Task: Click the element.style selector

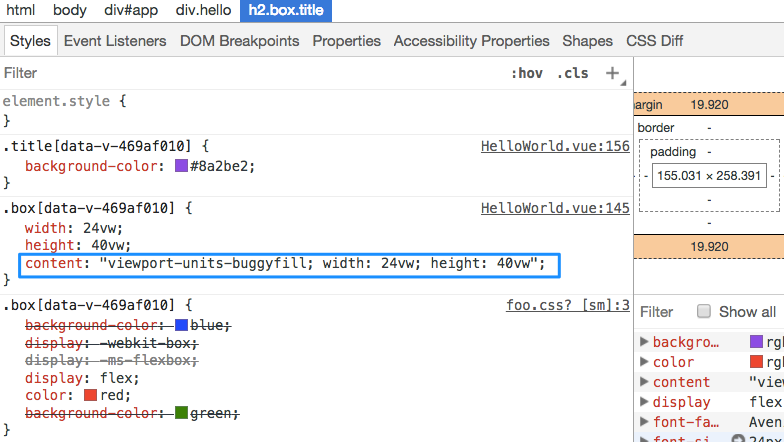Action: [56, 101]
